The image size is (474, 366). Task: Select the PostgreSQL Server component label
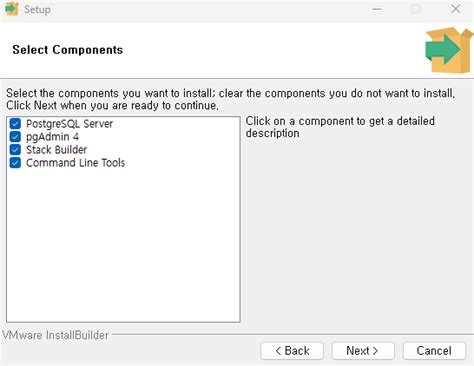click(x=69, y=124)
